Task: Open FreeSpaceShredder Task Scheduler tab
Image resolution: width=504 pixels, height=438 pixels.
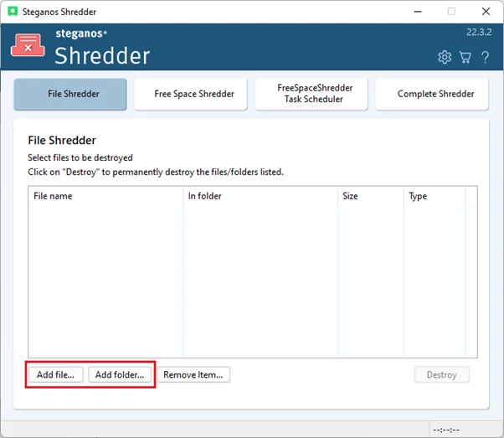Action: (311, 94)
